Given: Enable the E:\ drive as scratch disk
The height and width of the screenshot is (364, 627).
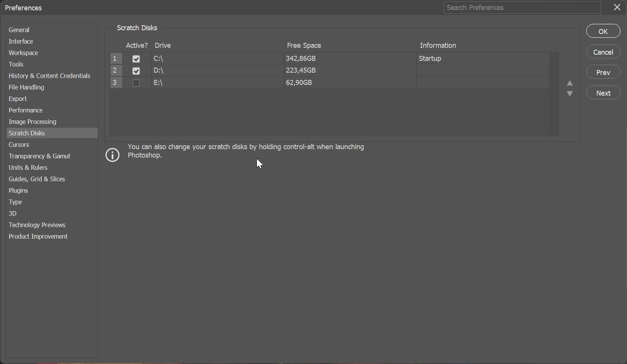Looking at the screenshot, I should [136, 83].
